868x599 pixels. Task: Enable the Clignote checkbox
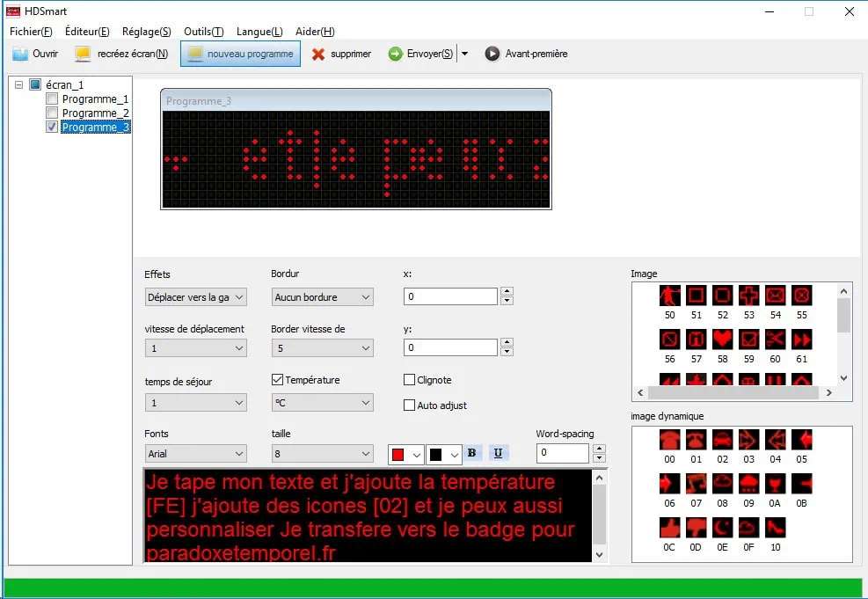tap(409, 380)
